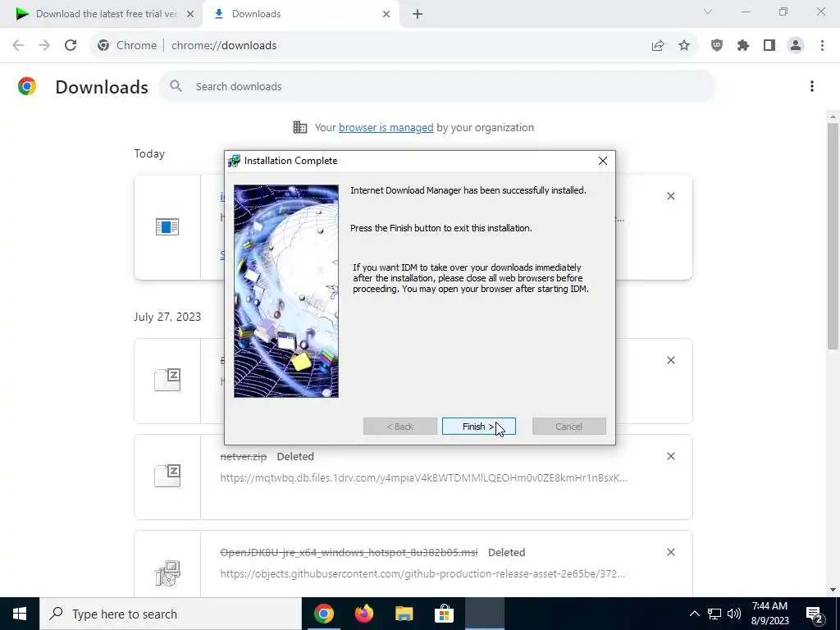
Task: Open the Chrome browser main menu
Action: (x=822, y=46)
